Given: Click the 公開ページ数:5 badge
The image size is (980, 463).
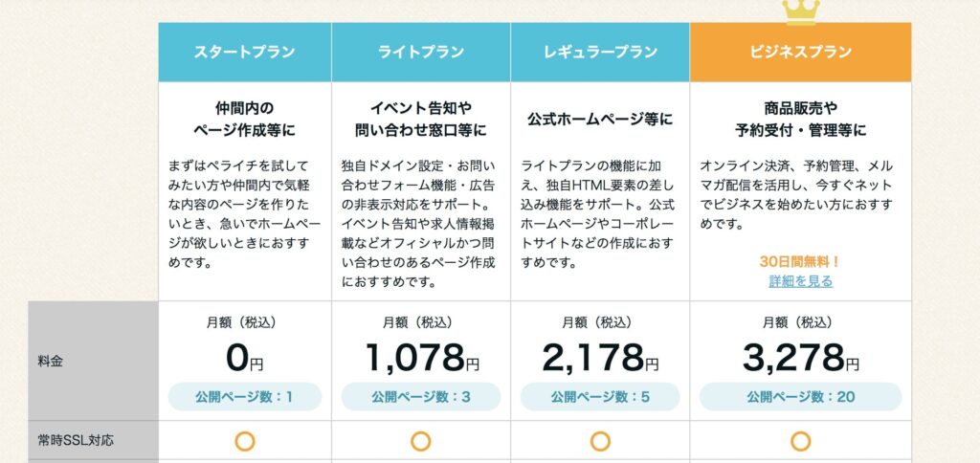Looking at the screenshot, I should [600, 397].
